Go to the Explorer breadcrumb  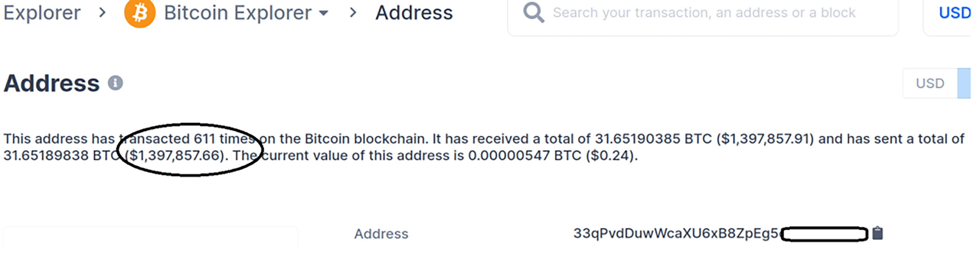pos(42,13)
